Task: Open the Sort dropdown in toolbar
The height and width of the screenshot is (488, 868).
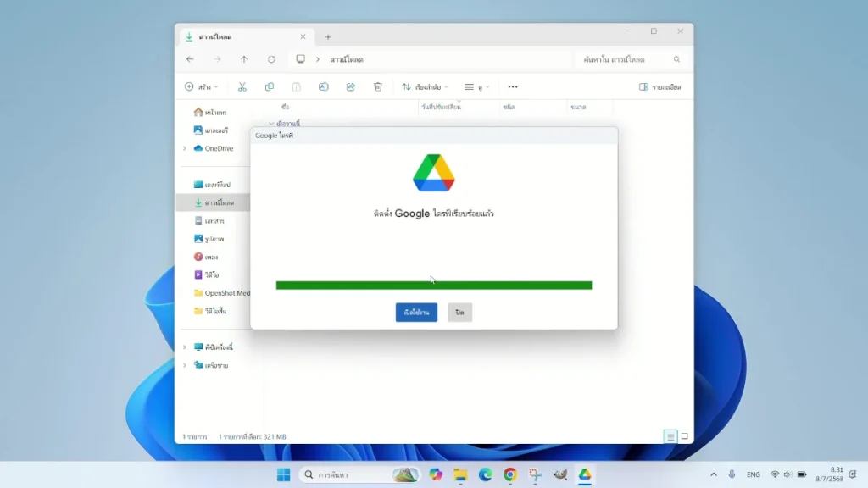Action: pyautogui.click(x=425, y=86)
